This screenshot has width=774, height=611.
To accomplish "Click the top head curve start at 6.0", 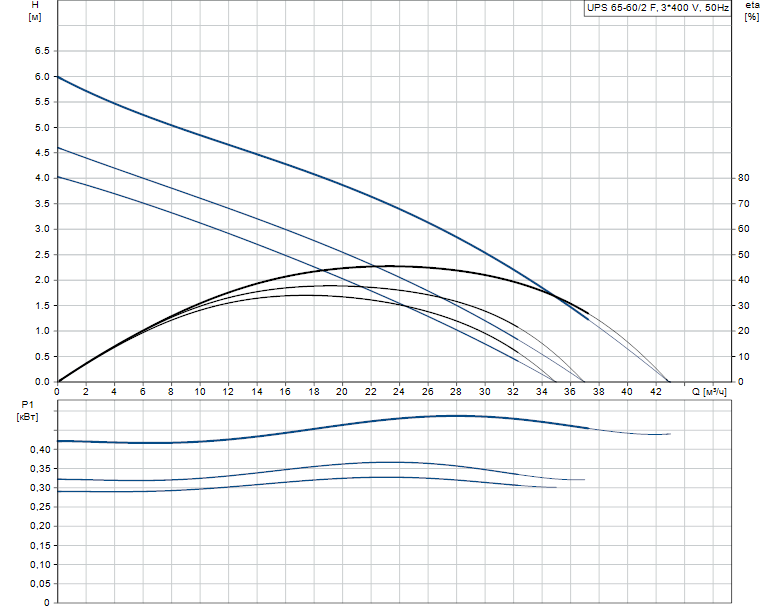I will coord(58,77).
